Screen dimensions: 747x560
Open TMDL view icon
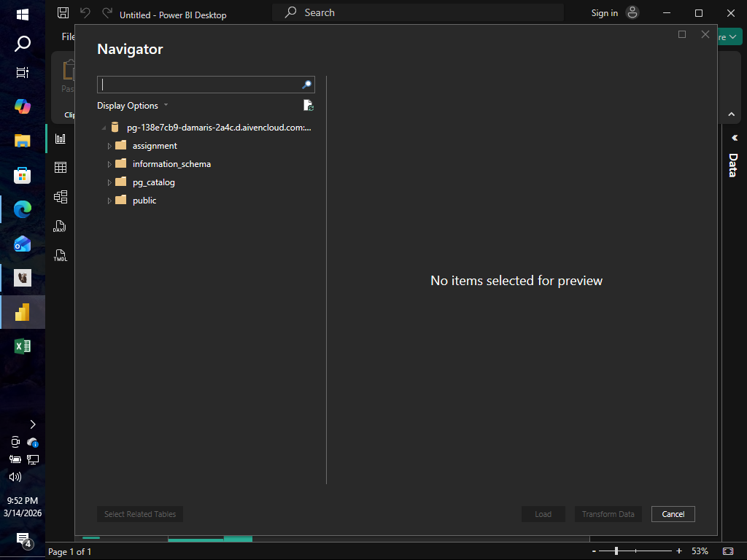(60, 255)
